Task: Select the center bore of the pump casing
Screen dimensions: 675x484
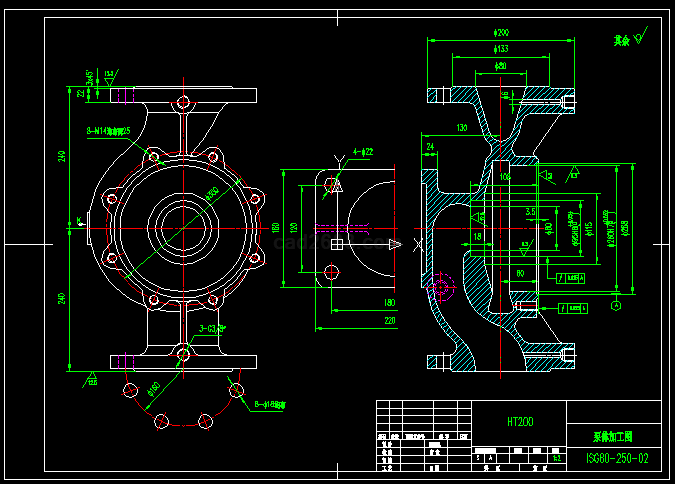Action: point(181,226)
